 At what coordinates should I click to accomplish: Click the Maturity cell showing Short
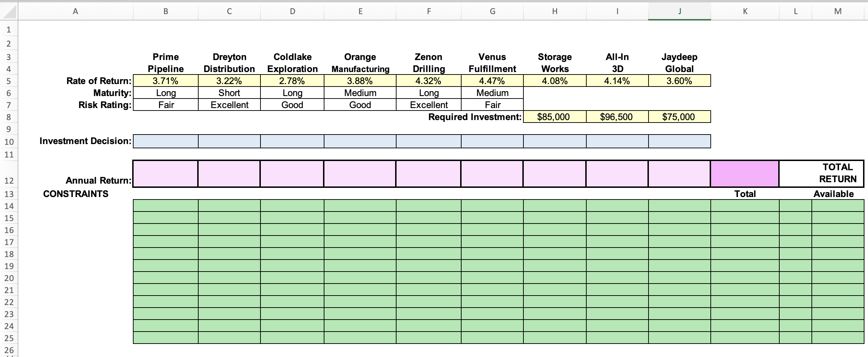(x=229, y=93)
